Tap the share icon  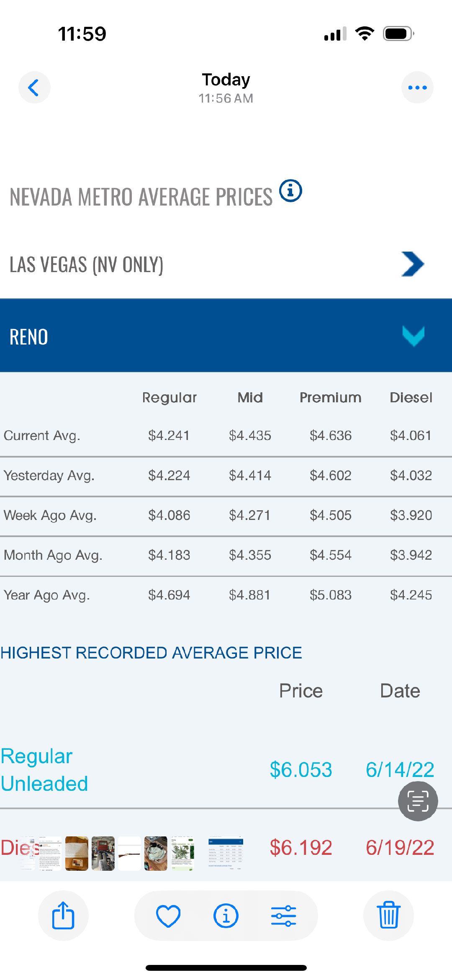coord(63,916)
